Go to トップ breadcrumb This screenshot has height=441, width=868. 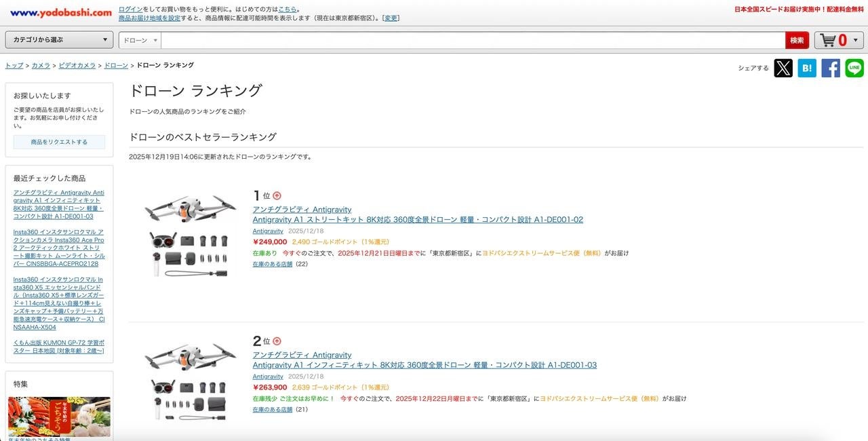click(x=14, y=65)
